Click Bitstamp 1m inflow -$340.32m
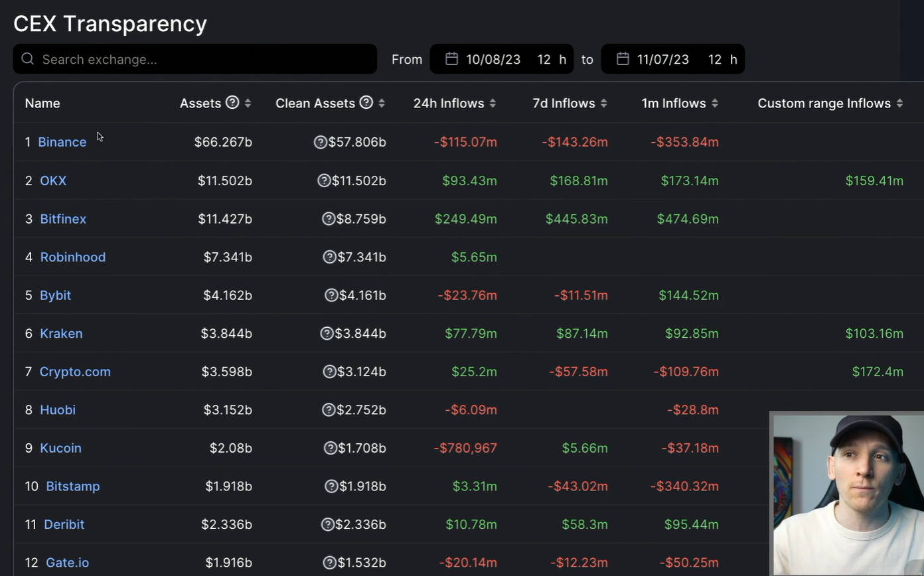 (x=684, y=486)
